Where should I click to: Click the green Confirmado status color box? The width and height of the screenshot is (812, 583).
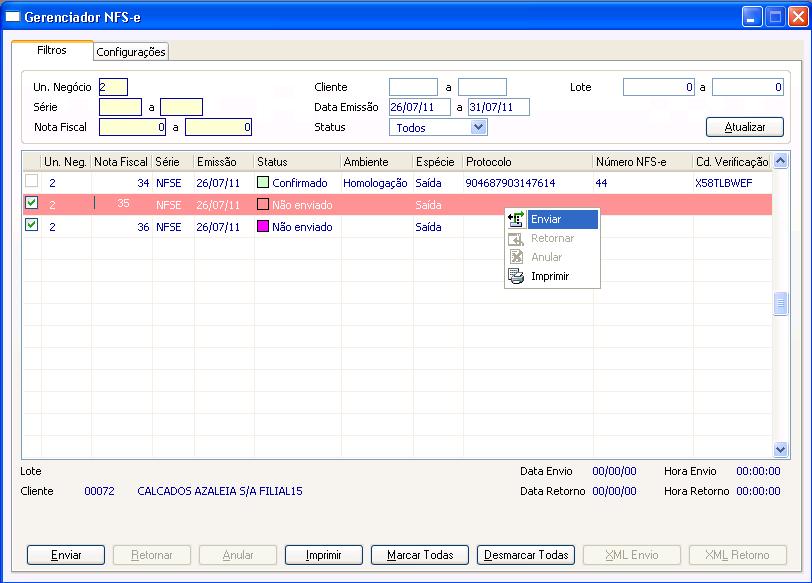(263, 182)
